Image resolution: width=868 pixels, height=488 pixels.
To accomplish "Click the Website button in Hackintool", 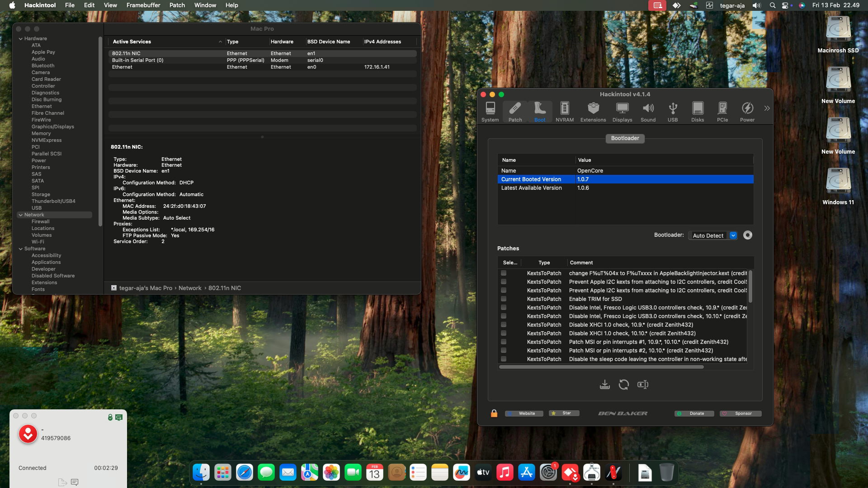I will pos(524,413).
